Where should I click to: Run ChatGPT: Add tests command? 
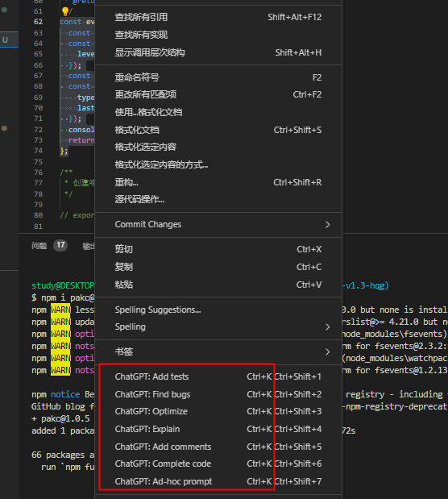(x=218, y=376)
